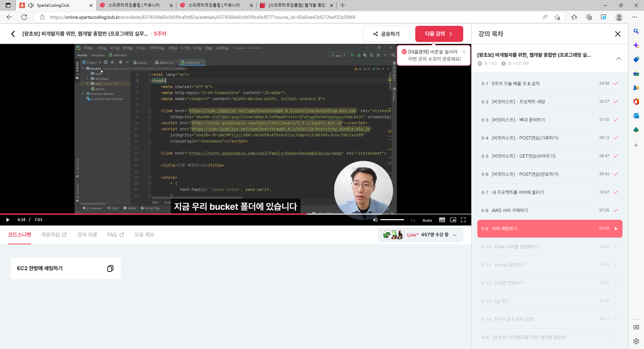Screen dimensions: 644x349
Task: Toggle video subtitles captions icon
Action: (x=442, y=220)
